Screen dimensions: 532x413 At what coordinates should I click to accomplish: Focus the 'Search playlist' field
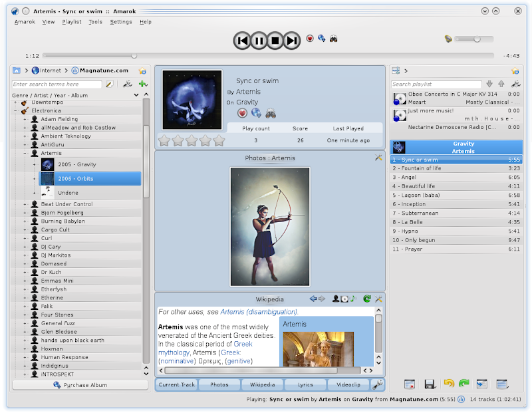pyautogui.click(x=436, y=84)
